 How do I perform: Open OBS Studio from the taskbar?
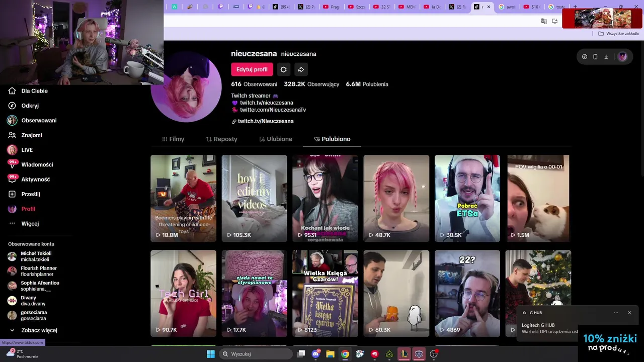(433, 354)
